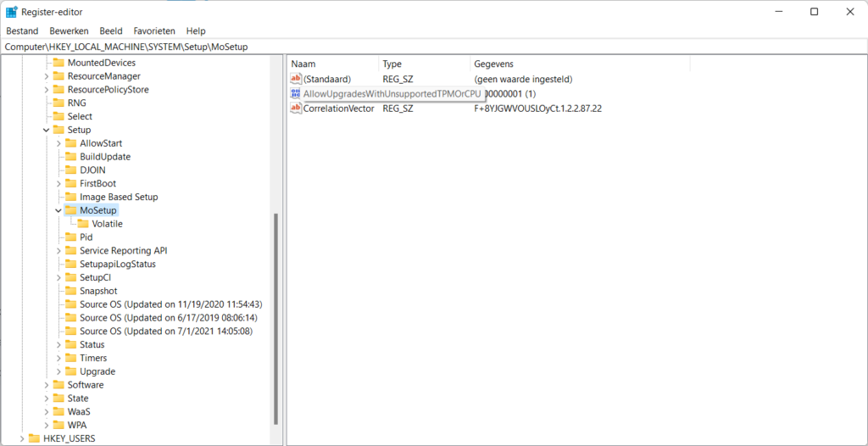Click the REG_SZ type of CorrelationVector
The width and height of the screenshot is (868, 446).
[x=398, y=109]
